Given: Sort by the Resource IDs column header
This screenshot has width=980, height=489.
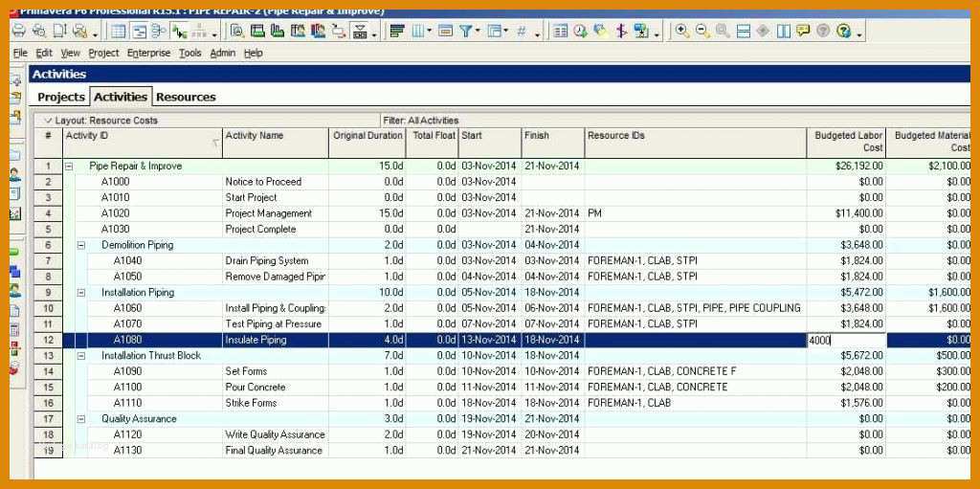Looking at the screenshot, I should pos(696,143).
